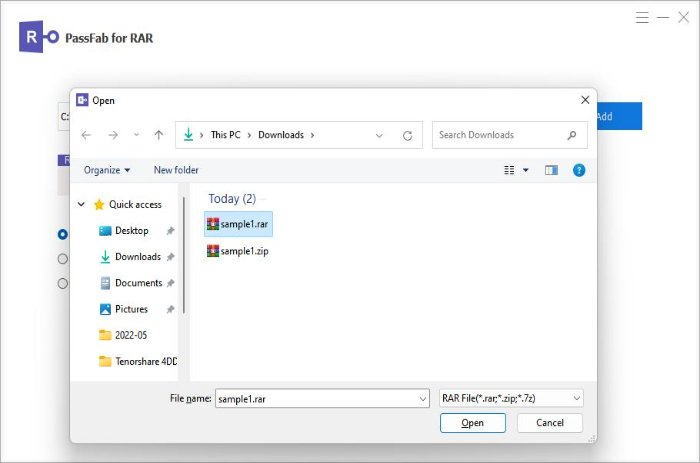Select the sample1.rar file
Image resolution: width=700 pixels, height=463 pixels.
[238, 224]
